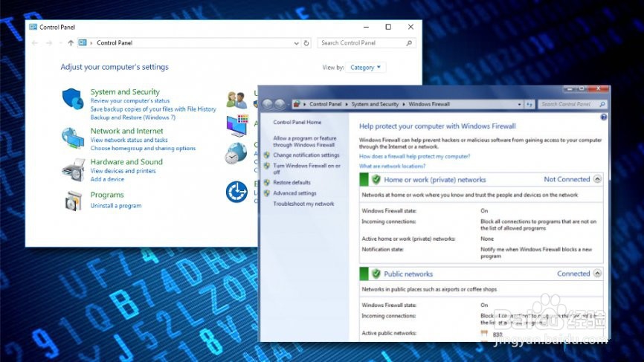
Task: Click the refresh button beside Firewall address bar
Action: pos(529,104)
